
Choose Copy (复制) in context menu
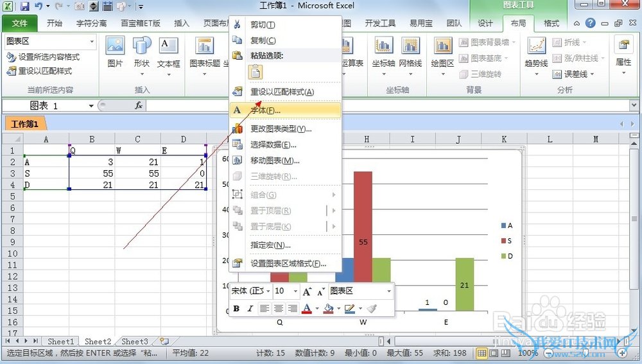tap(286, 40)
